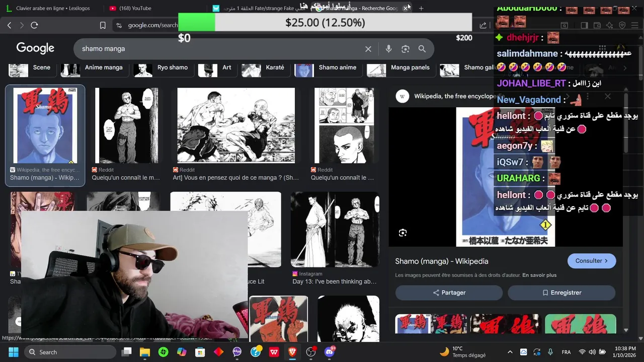The height and width of the screenshot is (362, 644).
Task: Open the OBS taskbar icon with red dot
Action: 311,352
